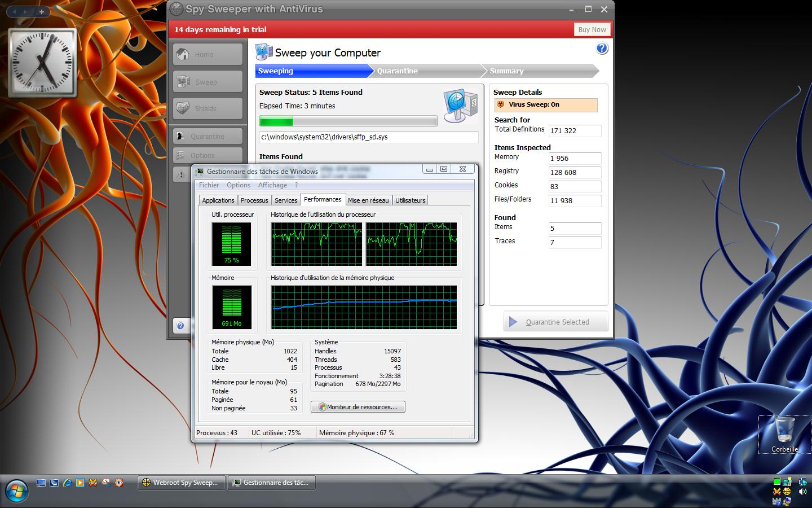Switch to the Mise en réseau tab
Viewport: 812px width, 508px height.
[x=368, y=200]
